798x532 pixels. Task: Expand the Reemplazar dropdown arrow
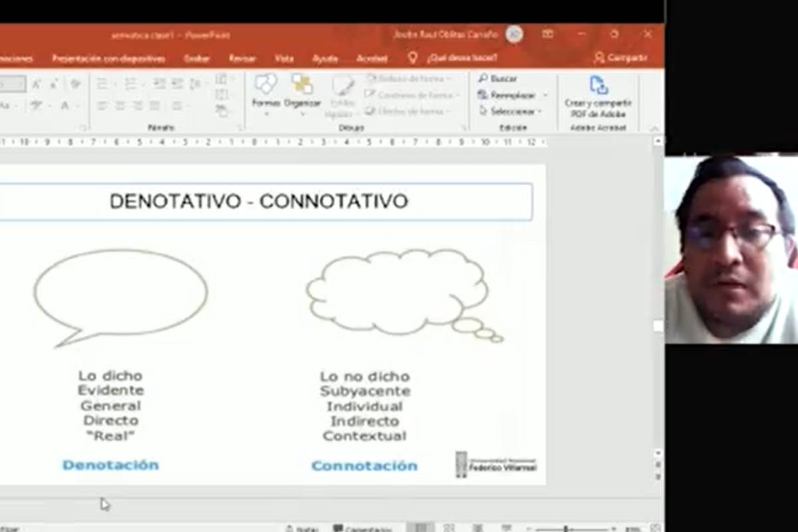click(545, 95)
